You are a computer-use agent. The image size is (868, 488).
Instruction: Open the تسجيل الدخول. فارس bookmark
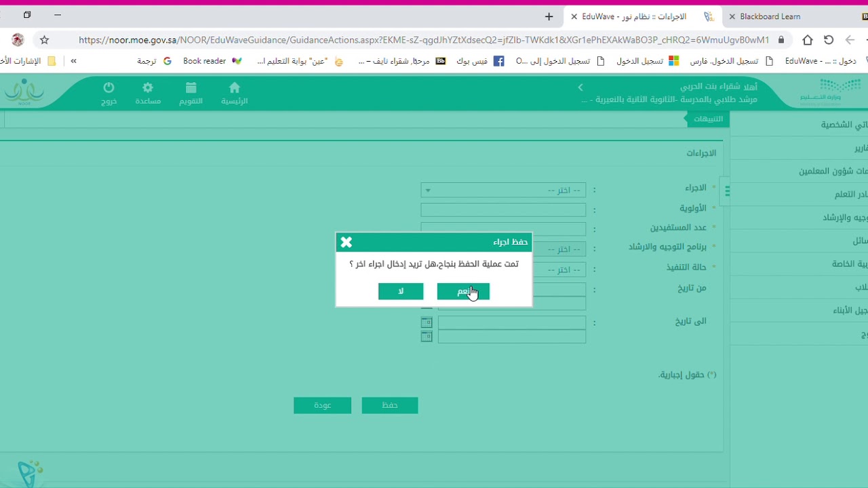pyautogui.click(x=732, y=61)
